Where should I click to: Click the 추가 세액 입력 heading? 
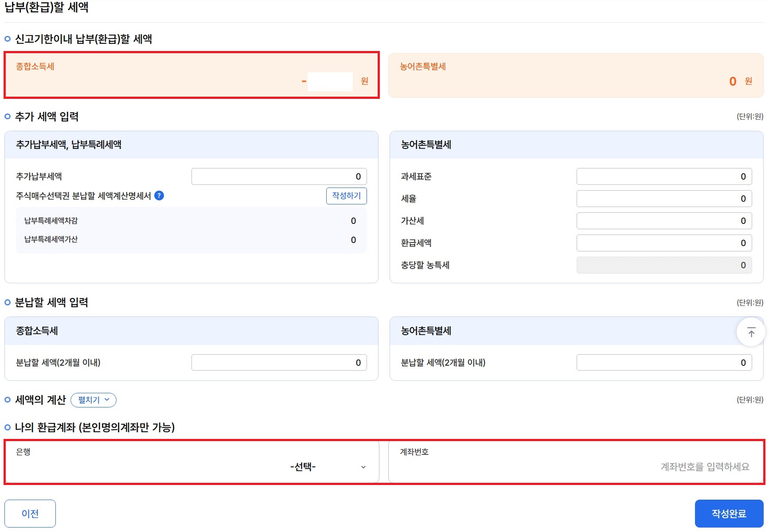pyautogui.click(x=47, y=117)
